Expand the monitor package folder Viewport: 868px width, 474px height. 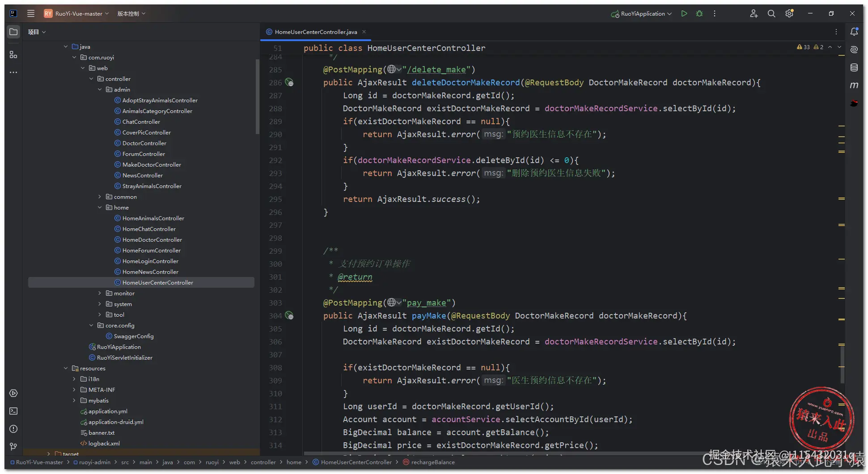(100, 294)
